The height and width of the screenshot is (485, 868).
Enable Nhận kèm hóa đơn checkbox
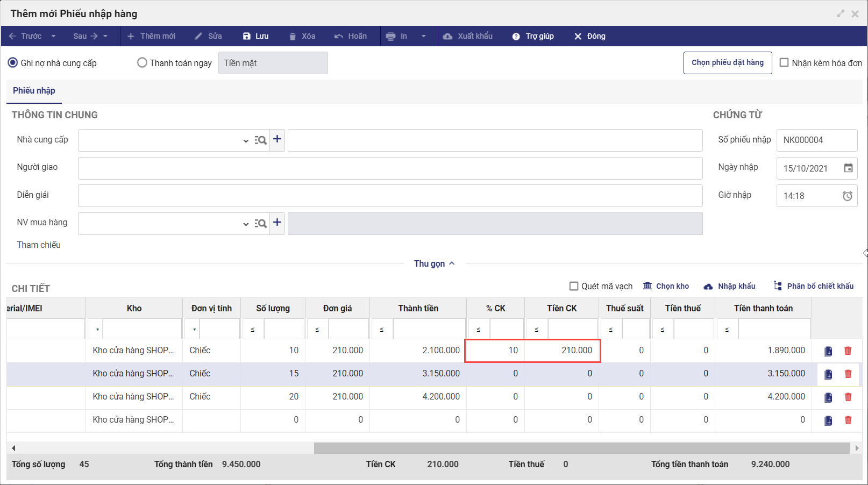pos(784,62)
